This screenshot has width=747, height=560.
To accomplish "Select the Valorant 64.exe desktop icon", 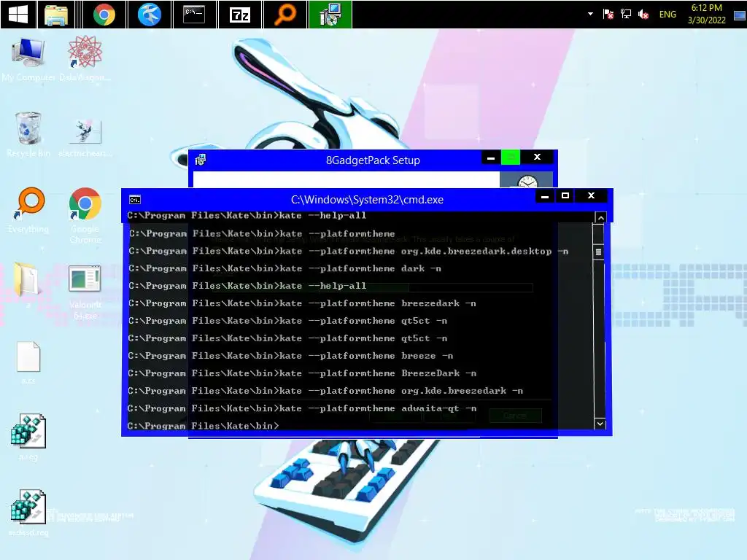I will (85, 292).
